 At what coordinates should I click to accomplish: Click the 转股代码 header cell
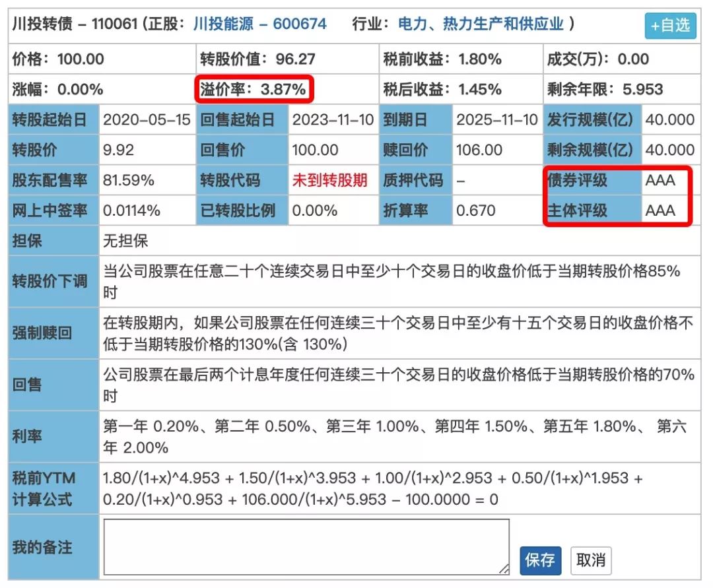pos(242,180)
